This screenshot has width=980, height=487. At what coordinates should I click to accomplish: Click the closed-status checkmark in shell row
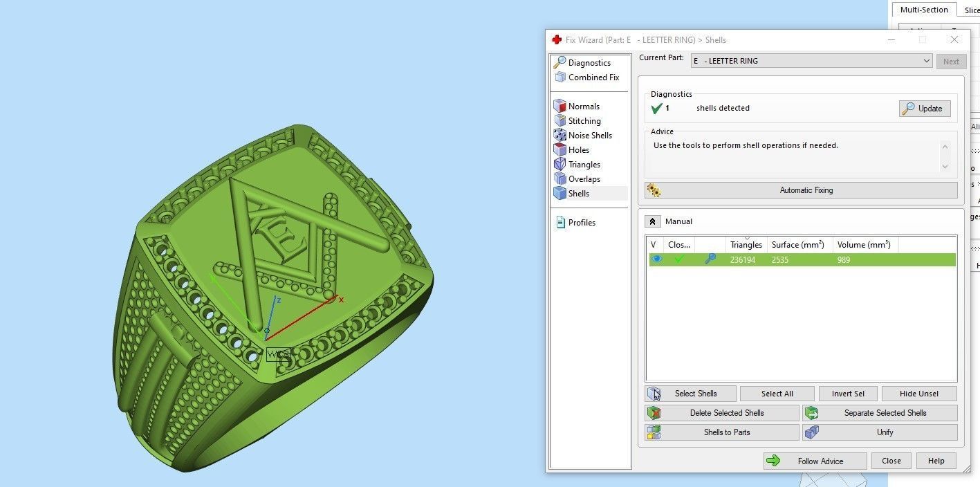click(x=679, y=259)
